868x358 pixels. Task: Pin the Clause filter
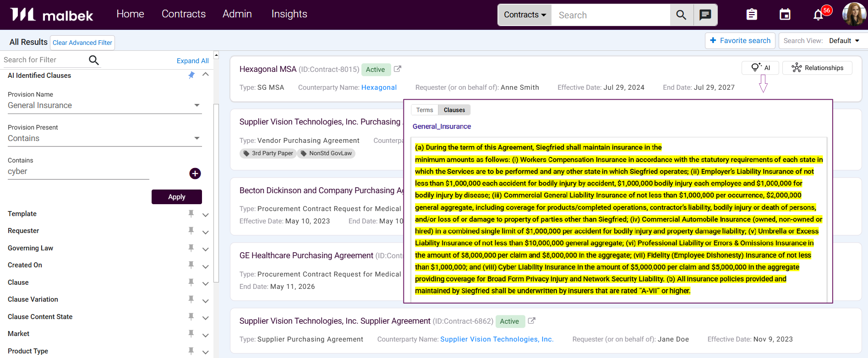coord(191,282)
